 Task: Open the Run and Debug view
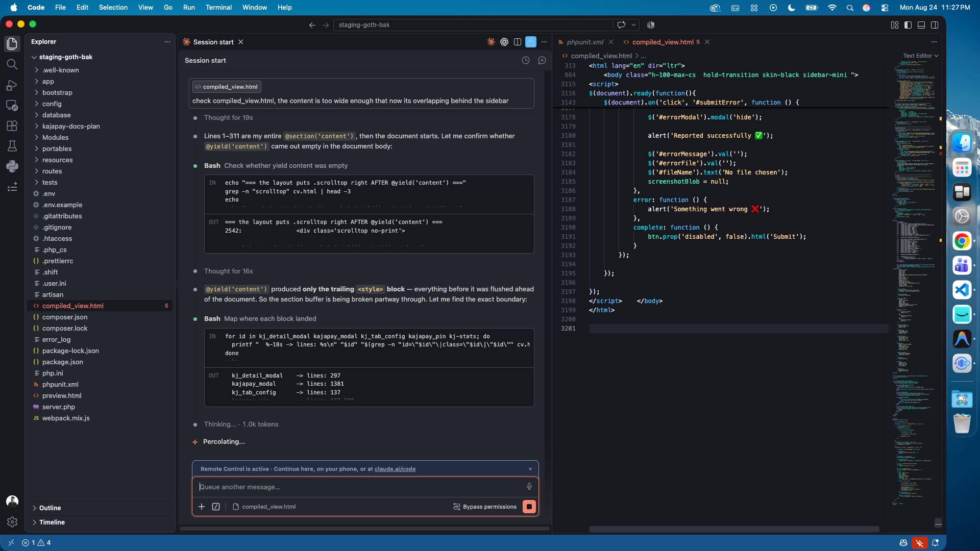(12, 85)
